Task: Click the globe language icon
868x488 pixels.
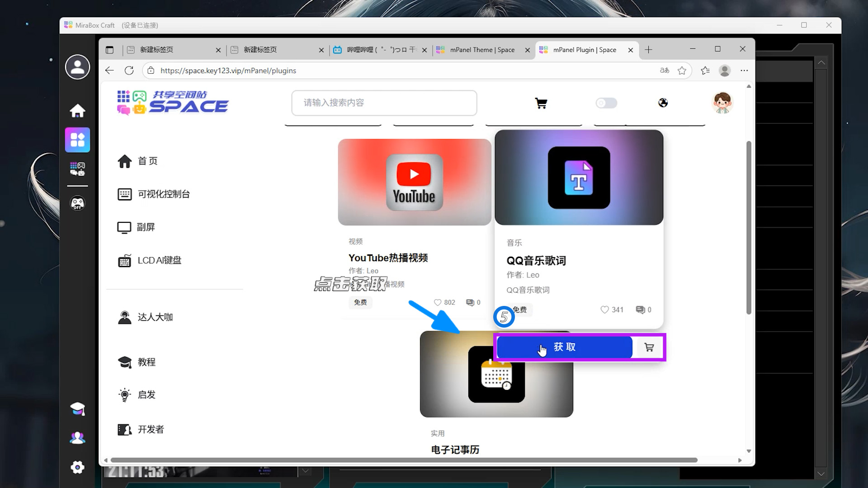Action: point(663,103)
